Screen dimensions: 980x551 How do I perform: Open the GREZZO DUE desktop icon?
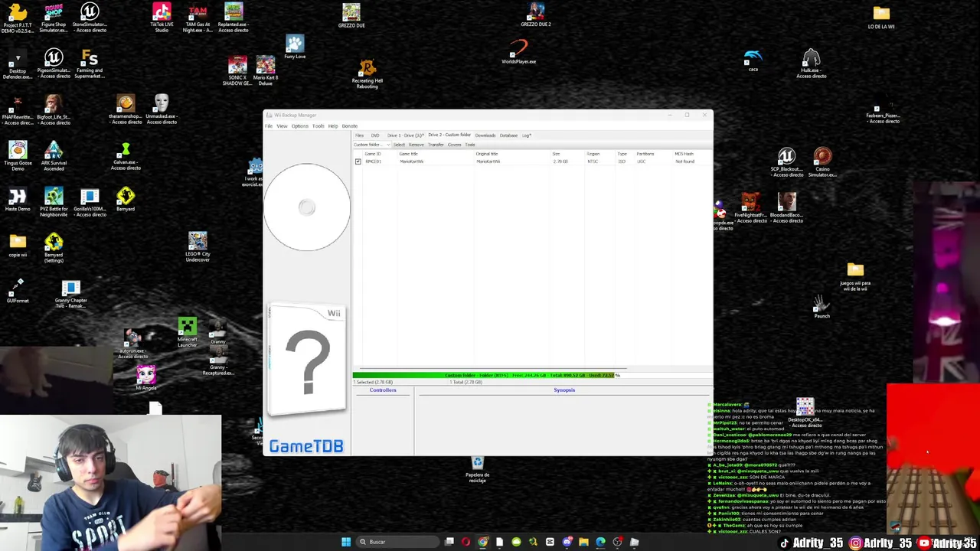[x=351, y=16]
